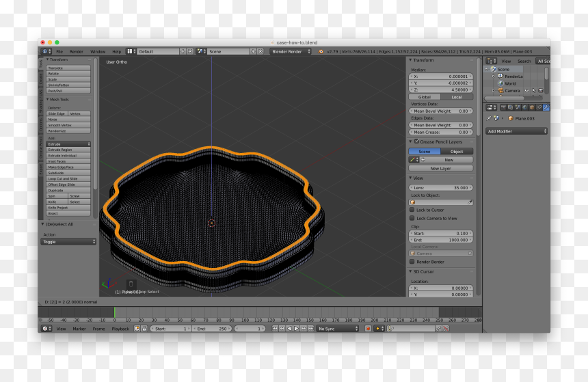Switch to the Scene properties tab icon
The image size is (588, 382).
(518, 107)
